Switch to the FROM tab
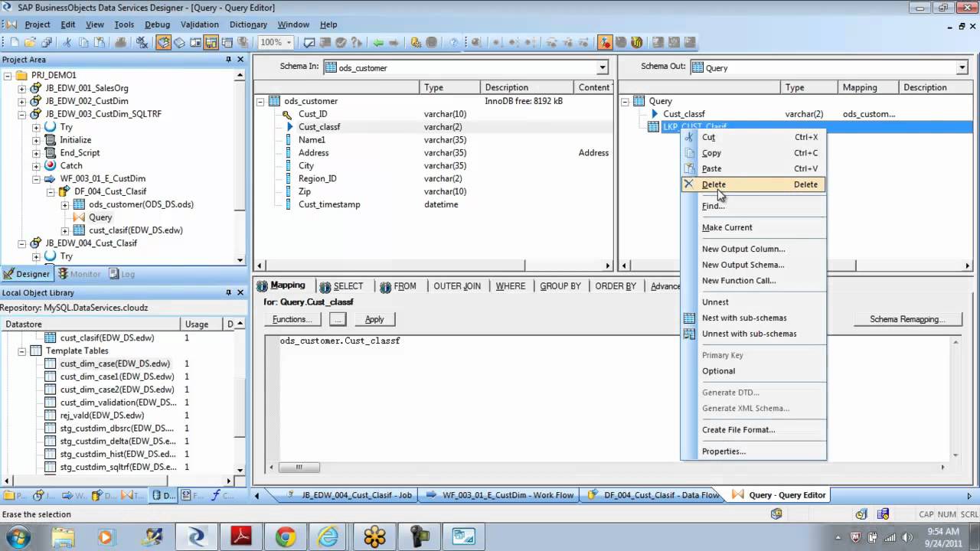The width and height of the screenshot is (980, 551). click(x=398, y=286)
